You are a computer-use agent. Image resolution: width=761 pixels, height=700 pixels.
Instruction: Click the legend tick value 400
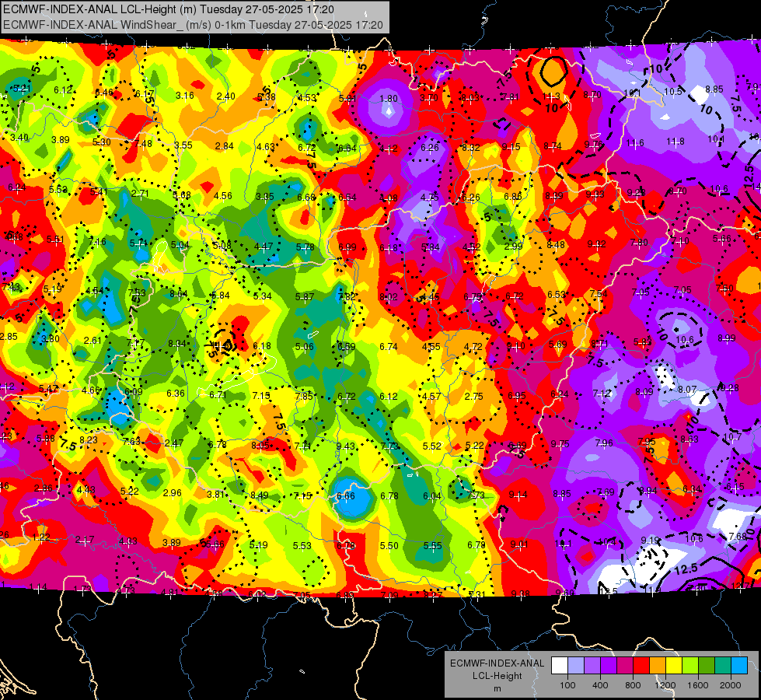[x=600, y=685]
